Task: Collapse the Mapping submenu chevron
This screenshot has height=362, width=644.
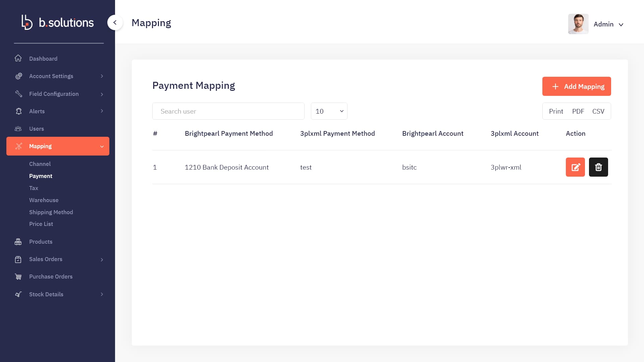Action: (x=102, y=146)
